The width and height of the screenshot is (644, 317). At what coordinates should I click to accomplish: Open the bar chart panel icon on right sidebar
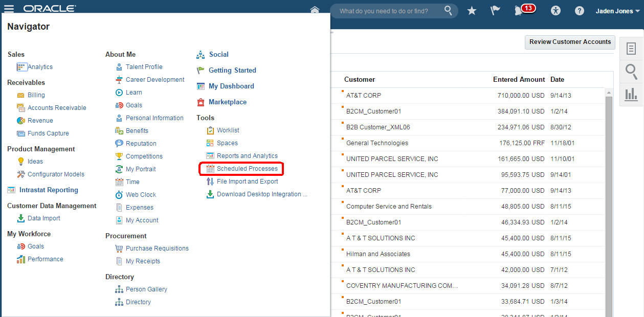pyautogui.click(x=631, y=94)
